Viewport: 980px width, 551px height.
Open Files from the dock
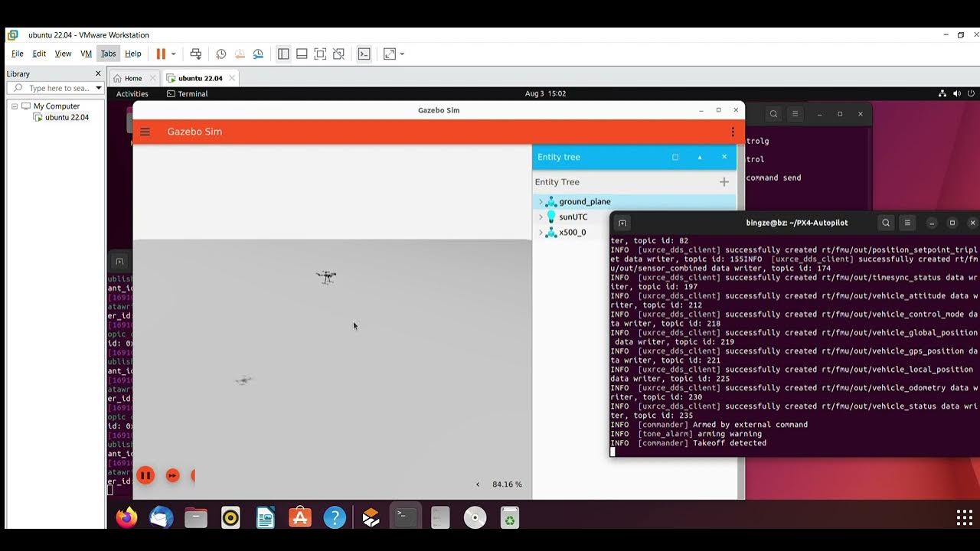[196, 518]
